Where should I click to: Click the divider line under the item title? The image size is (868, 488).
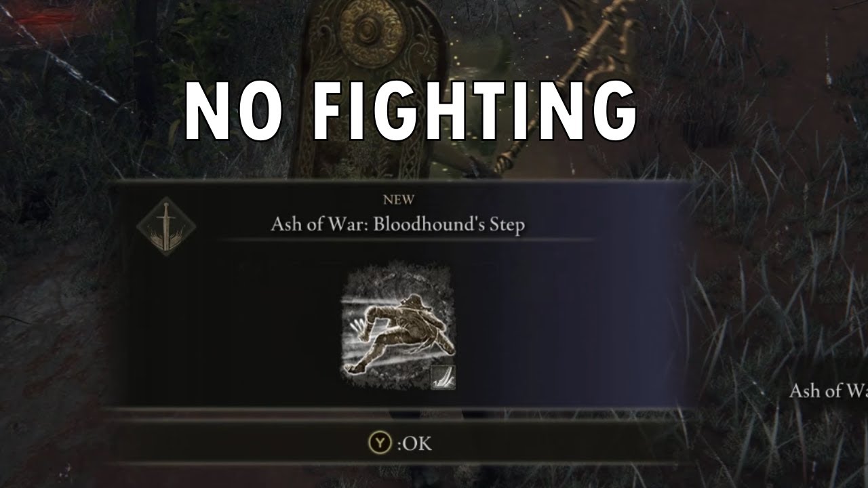pyautogui.click(x=407, y=240)
